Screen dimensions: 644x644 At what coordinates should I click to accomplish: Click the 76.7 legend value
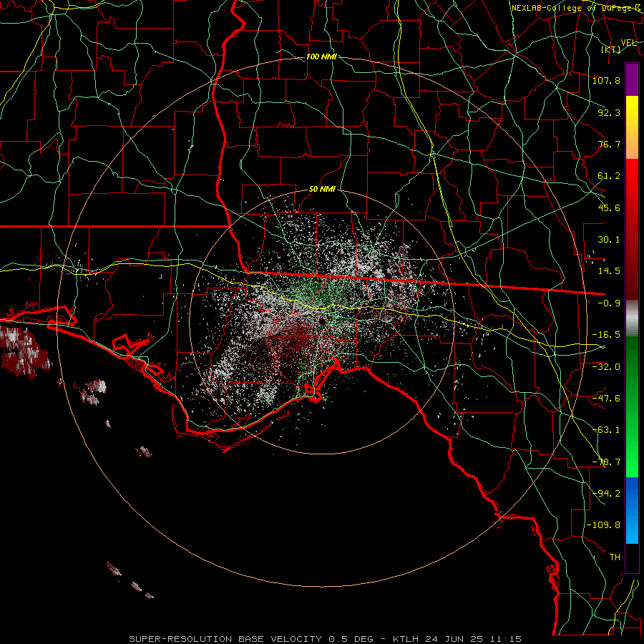point(609,144)
